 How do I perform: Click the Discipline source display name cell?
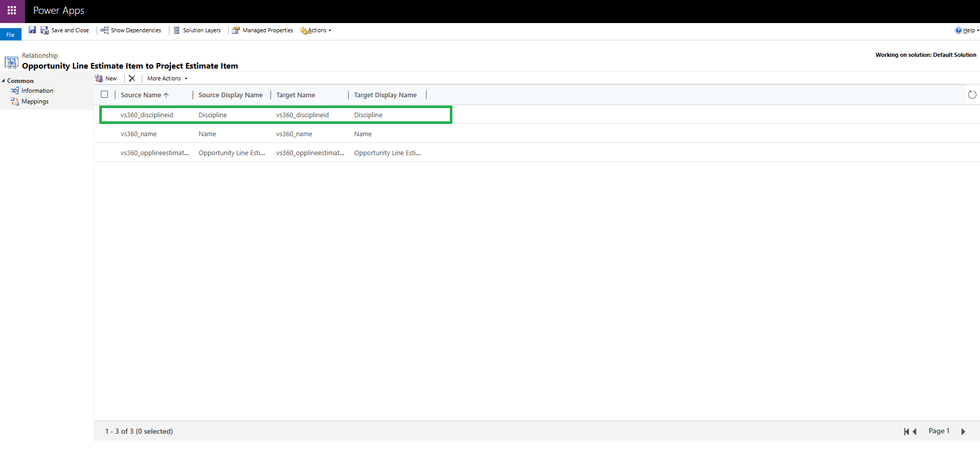[212, 115]
